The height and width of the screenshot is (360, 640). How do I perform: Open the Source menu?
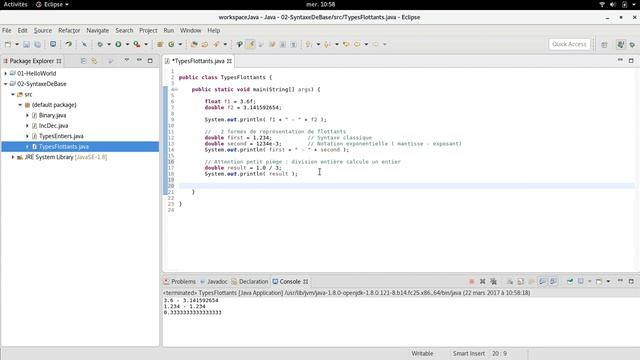[x=43, y=31]
